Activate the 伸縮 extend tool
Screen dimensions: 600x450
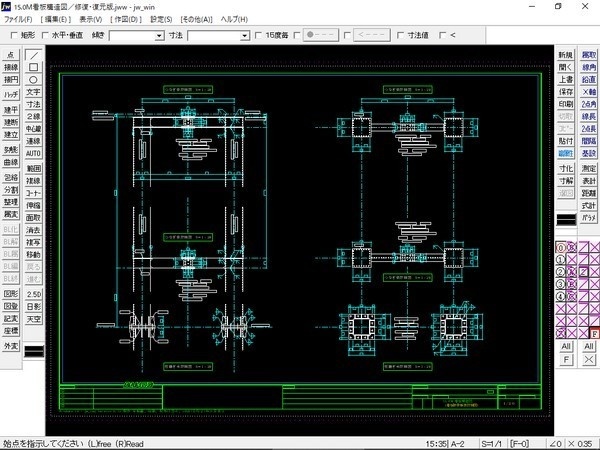click(34, 205)
